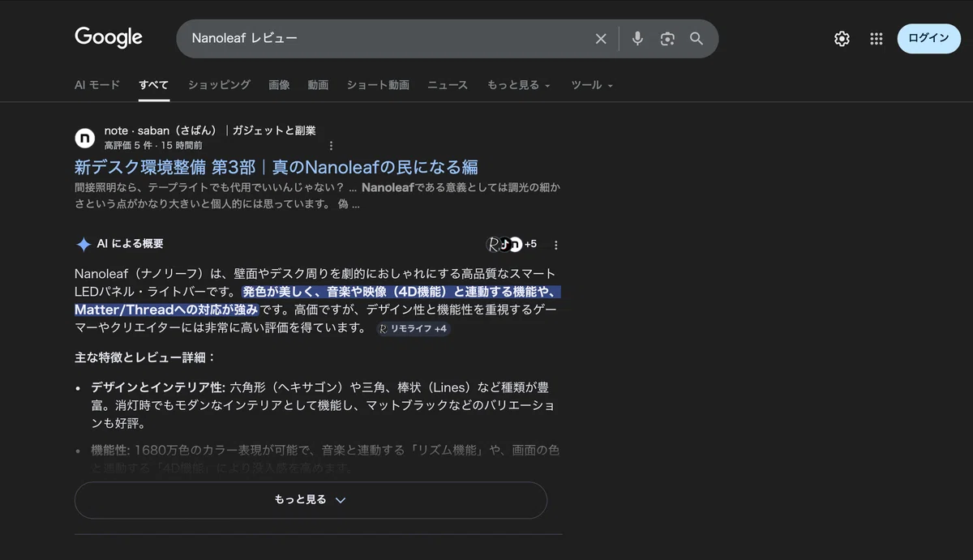The height and width of the screenshot is (560, 973).
Task: Switch to the ニュース tab
Action: click(448, 85)
